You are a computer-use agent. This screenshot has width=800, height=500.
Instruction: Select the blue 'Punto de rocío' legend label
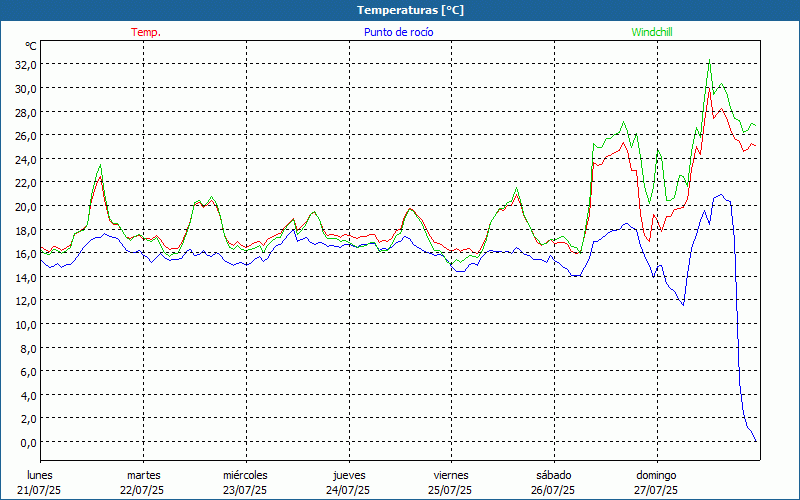398,32
